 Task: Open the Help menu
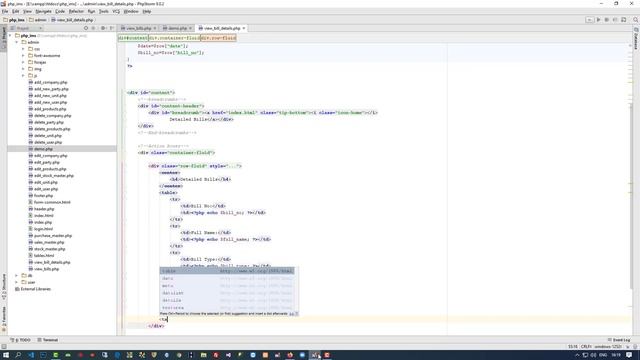coord(147,11)
